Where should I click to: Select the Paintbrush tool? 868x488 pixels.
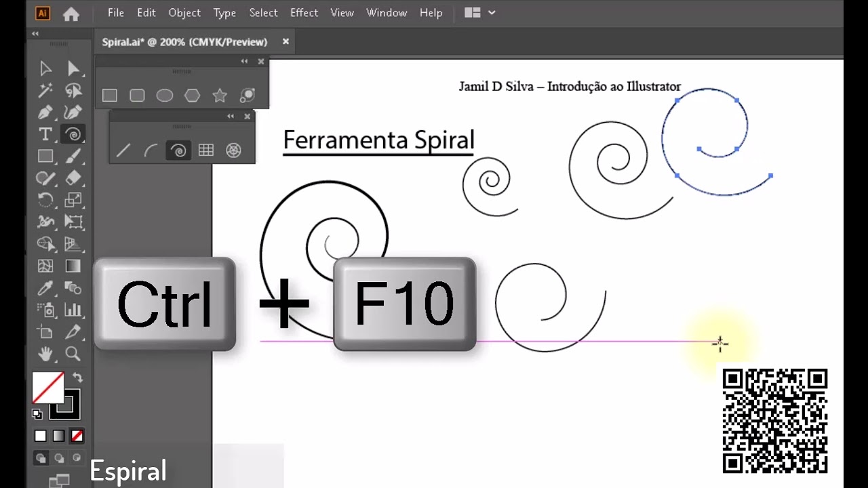[73, 157]
